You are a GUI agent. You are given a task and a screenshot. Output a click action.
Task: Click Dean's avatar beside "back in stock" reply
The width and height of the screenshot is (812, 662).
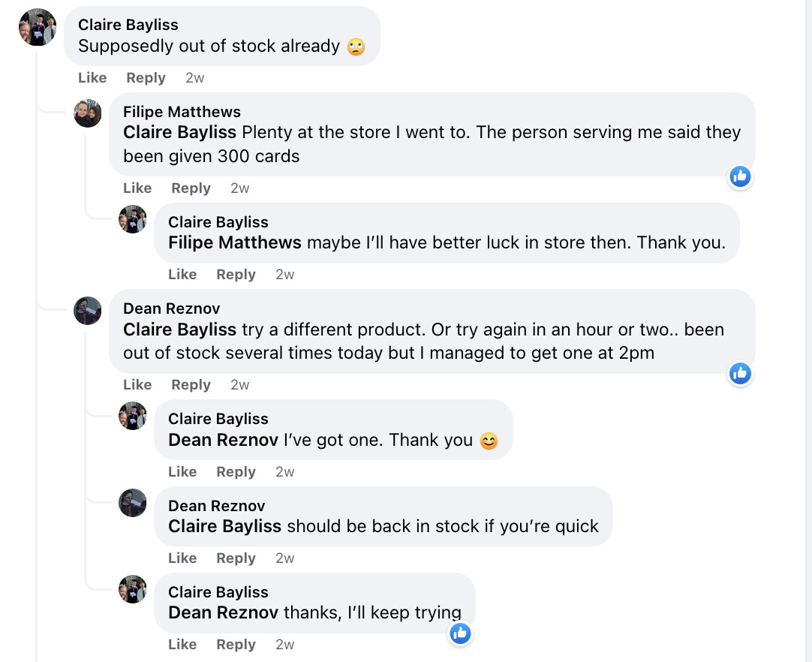click(x=133, y=503)
